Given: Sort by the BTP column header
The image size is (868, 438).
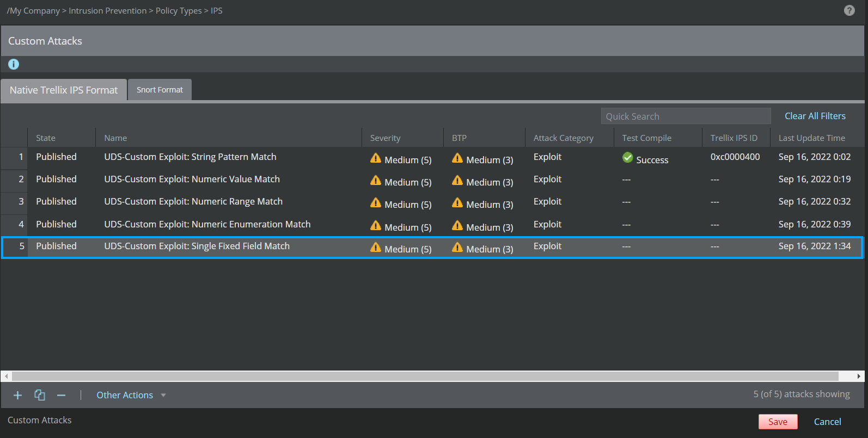Looking at the screenshot, I should click(x=485, y=138).
